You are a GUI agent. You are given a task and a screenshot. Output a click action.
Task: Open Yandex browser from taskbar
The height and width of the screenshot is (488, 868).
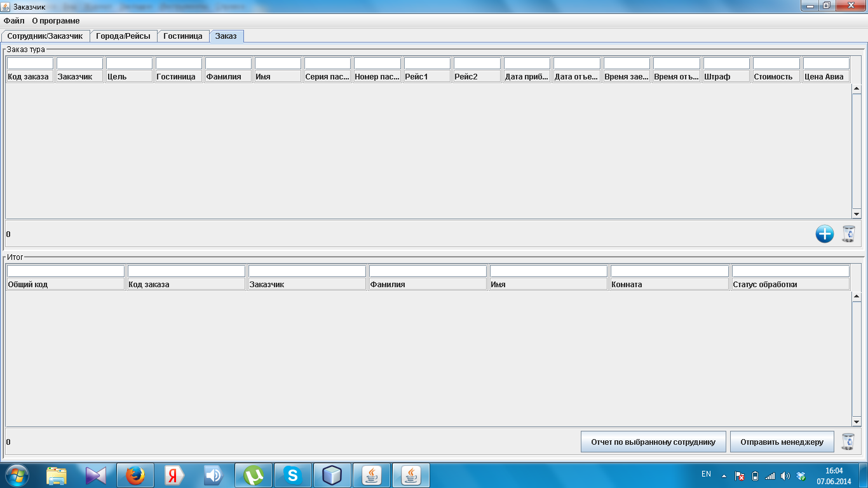(x=175, y=475)
